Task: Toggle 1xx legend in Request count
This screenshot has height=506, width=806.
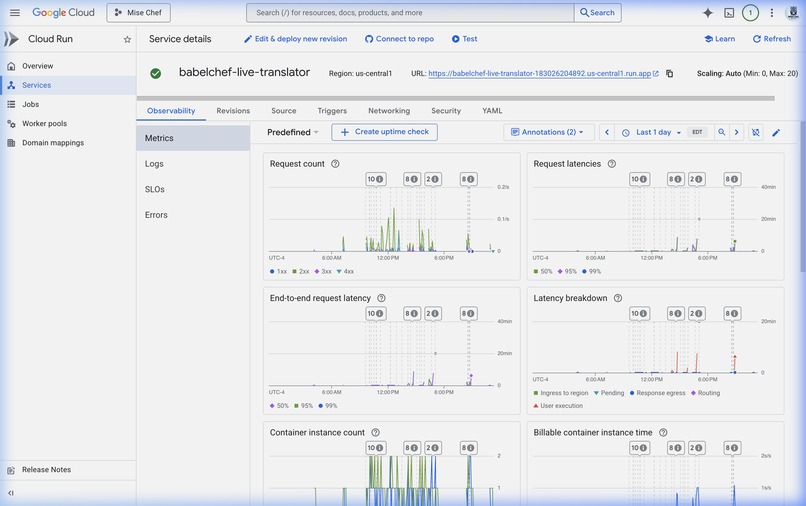Action: point(279,271)
